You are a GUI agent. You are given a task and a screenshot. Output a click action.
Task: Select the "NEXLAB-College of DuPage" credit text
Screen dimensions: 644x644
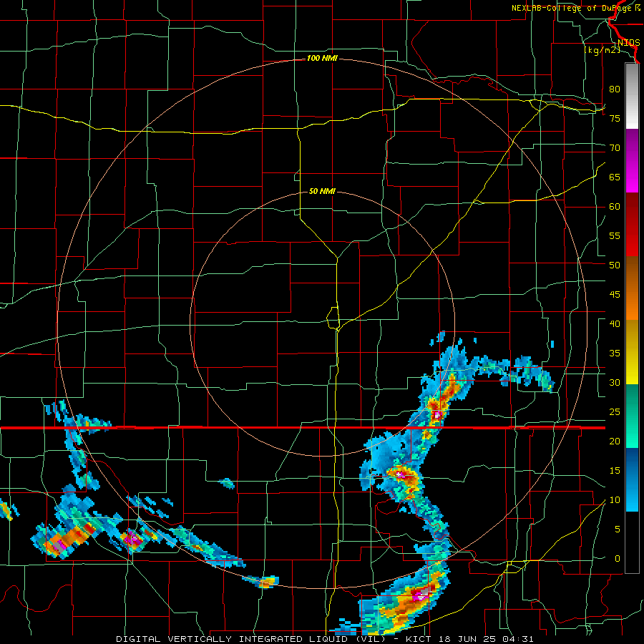(x=572, y=8)
